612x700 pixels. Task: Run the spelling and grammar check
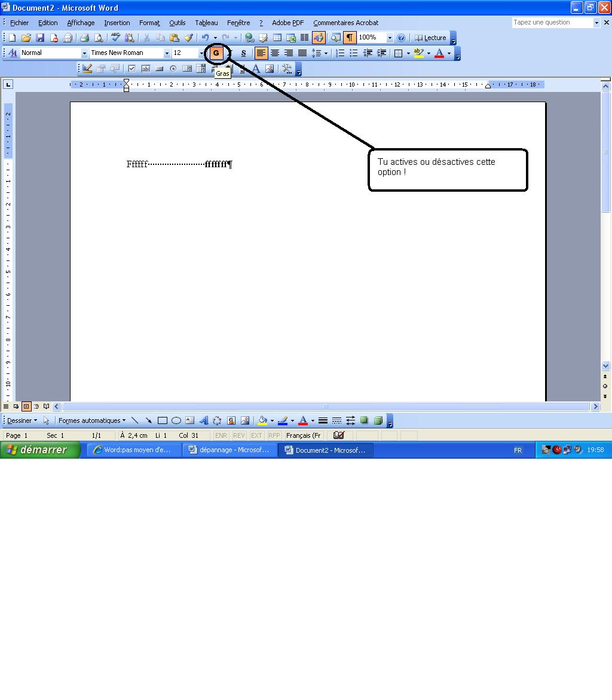116,38
